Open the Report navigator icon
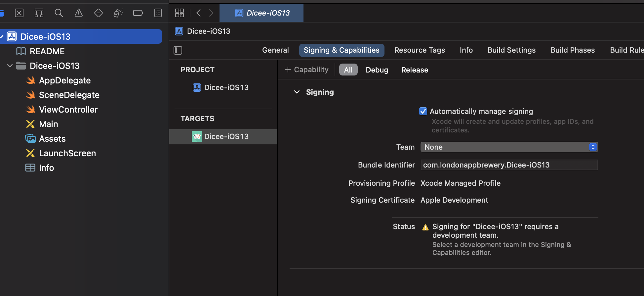Image resolution: width=644 pixels, height=296 pixels. (158, 13)
